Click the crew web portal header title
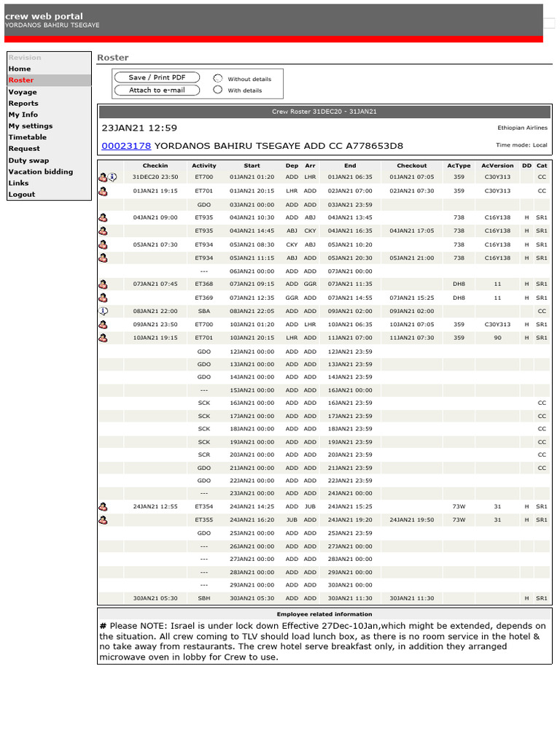560x747 pixels. (44, 16)
